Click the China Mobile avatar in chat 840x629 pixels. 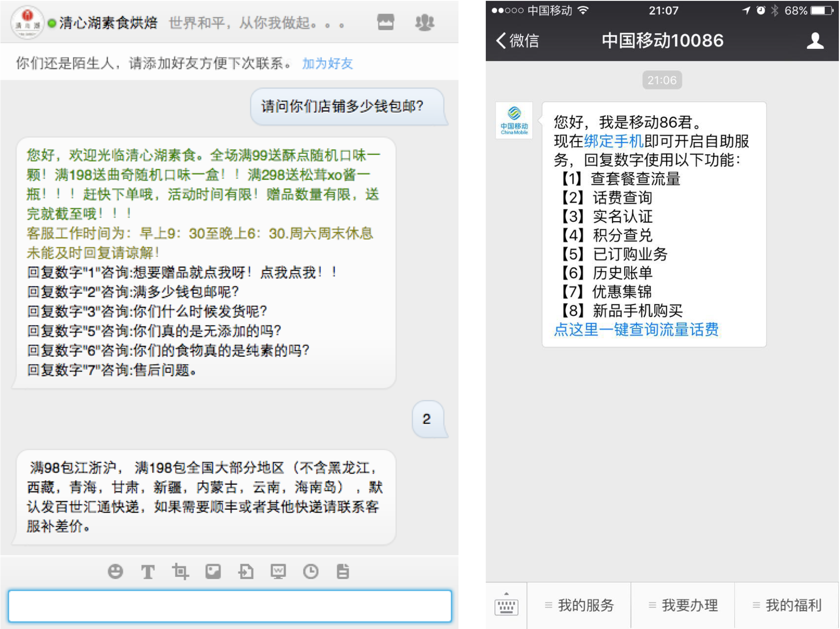514,120
